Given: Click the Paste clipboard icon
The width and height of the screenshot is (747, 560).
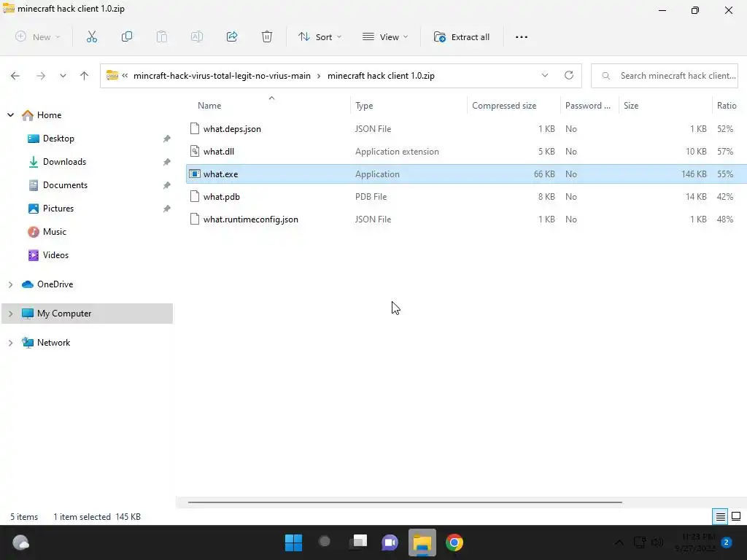Looking at the screenshot, I should point(162,36).
